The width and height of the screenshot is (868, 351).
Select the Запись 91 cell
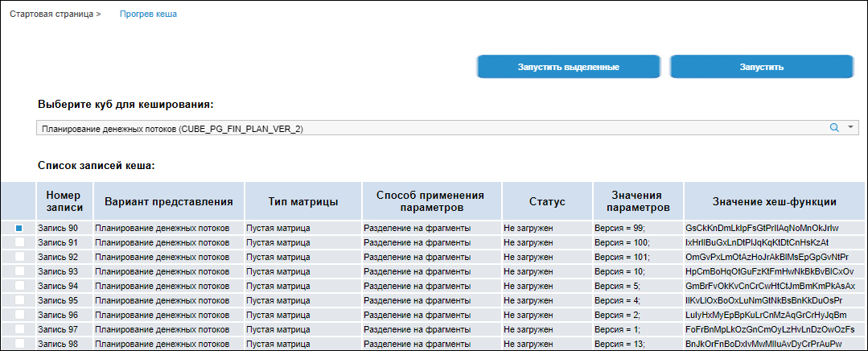64,242
